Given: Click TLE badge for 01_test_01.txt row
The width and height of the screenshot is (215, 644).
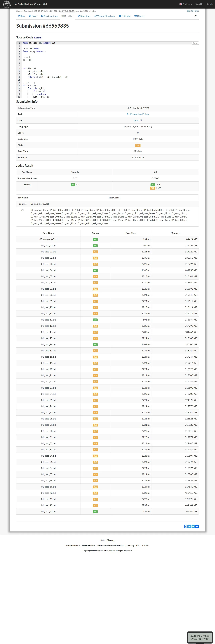Looking at the screenshot, I should coord(95,252).
